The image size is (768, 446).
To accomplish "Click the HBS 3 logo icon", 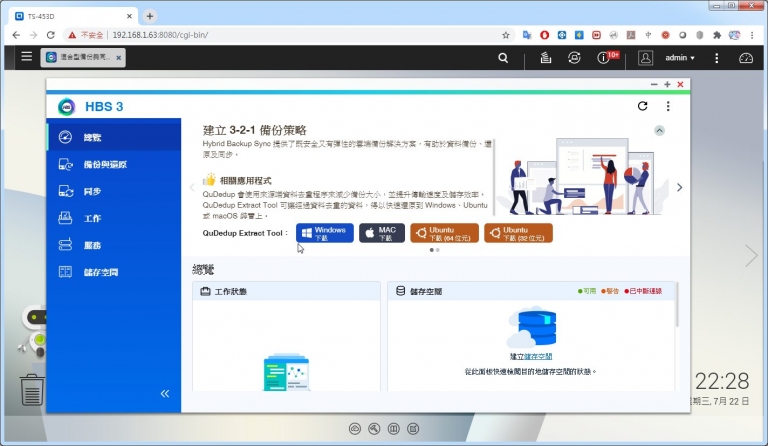I will click(67, 106).
